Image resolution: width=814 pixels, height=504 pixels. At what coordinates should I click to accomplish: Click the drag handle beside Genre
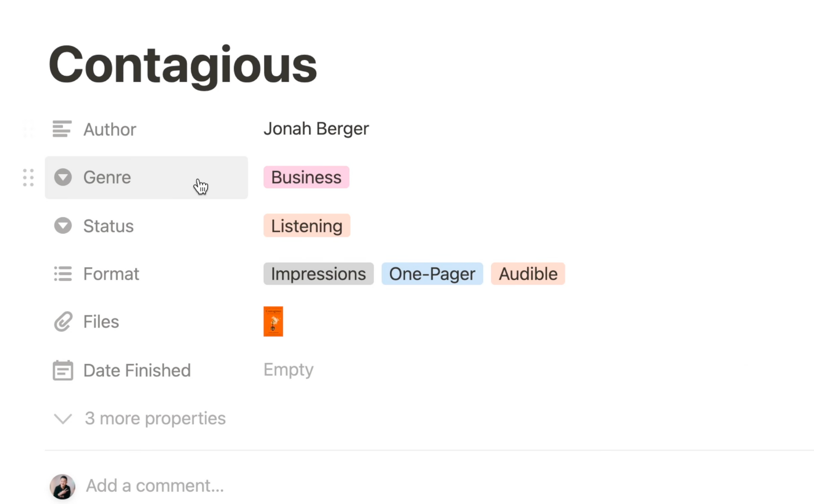(28, 178)
